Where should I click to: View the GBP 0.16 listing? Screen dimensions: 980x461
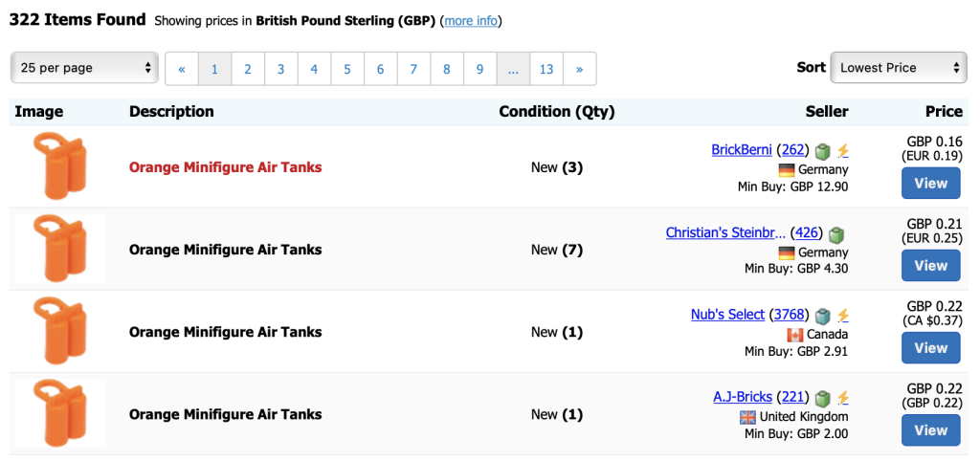click(930, 183)
